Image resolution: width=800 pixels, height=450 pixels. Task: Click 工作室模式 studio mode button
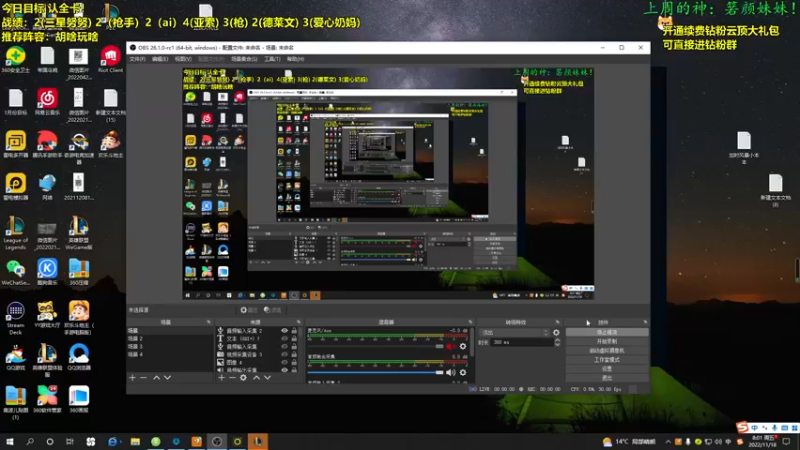point(607,360)
